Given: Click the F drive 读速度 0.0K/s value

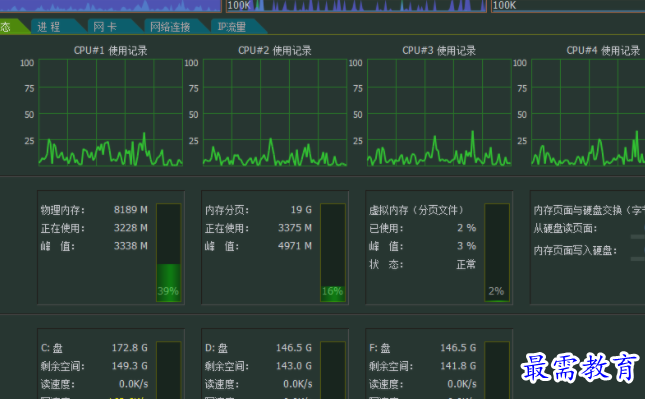Looking at the screenshot, I should [462, 384].
